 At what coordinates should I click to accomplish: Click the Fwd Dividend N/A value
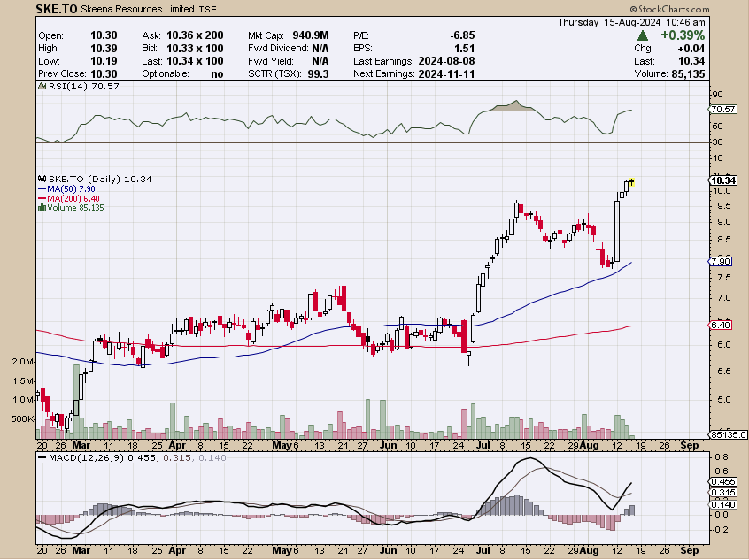click(x=320, y=49)
